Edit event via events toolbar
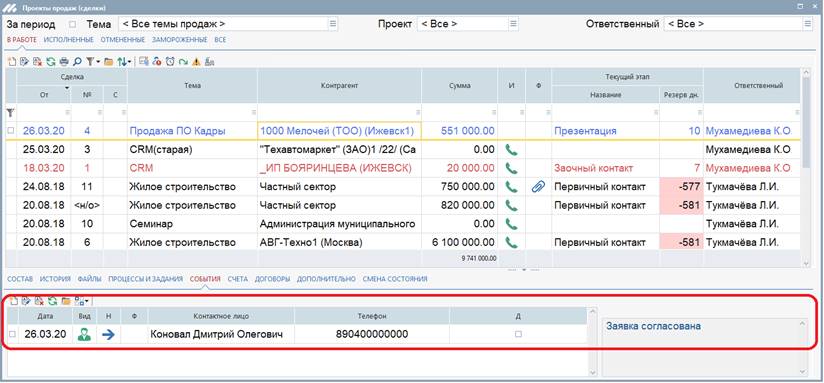 (26, 301)
